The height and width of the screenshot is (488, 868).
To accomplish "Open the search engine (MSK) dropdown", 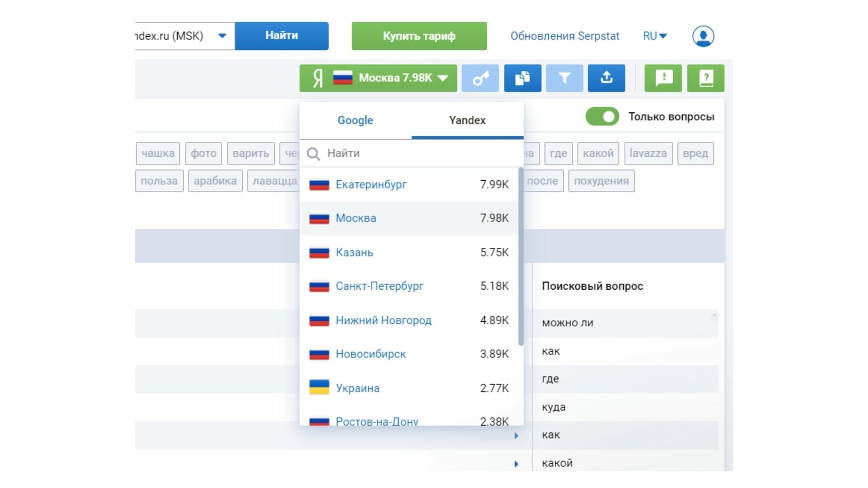I will pyautogui.click(x=185, y=36).
